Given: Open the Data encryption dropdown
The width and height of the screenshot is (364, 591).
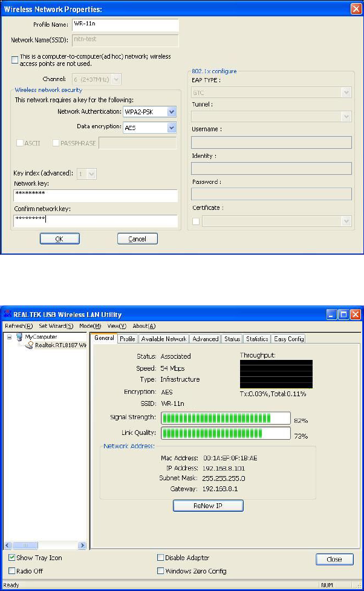Looking at the screenshot, I should coord(172,128).
